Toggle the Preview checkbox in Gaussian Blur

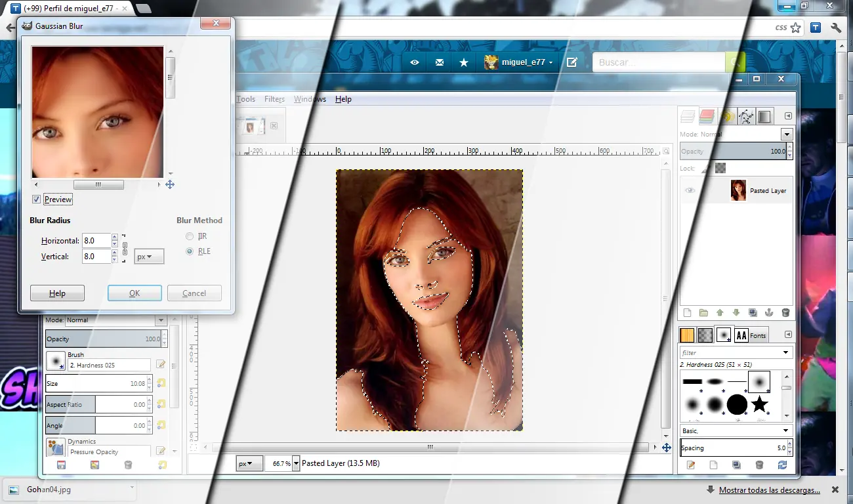click(36, 199)
